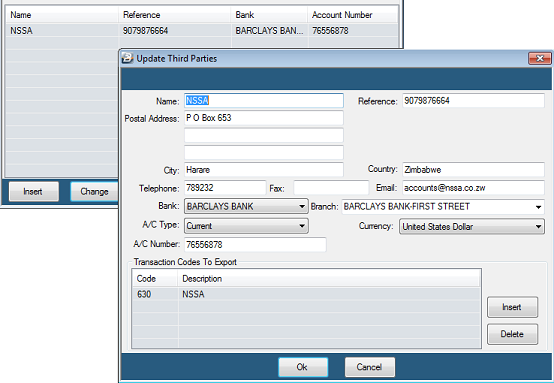Screen dimensions: 554x383
Task: Click the Reference column header in the background list
Action: pyautogui.click(x=175, y=15)
